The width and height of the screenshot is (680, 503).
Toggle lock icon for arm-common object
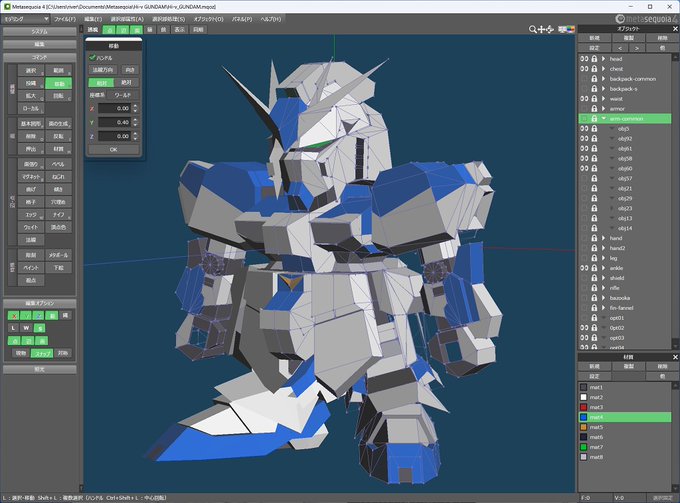coord(595,118)
